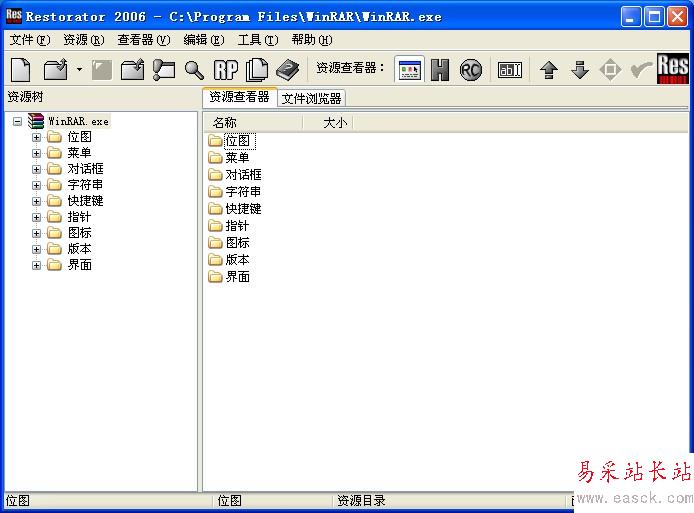Viewport: 694px width, 513px height.
Task: Expand the 字符串 tree folder
Action: [37, 185]
